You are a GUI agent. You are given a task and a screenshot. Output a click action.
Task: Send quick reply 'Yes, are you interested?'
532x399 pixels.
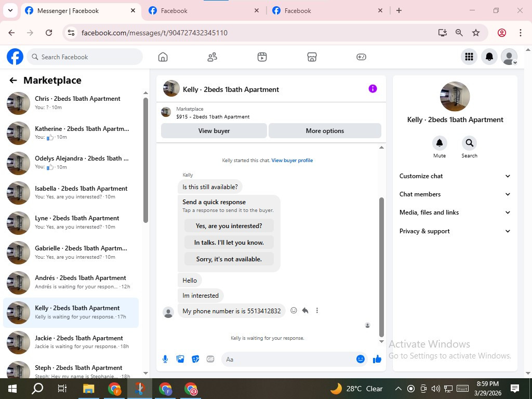click(x=229, y=225)
